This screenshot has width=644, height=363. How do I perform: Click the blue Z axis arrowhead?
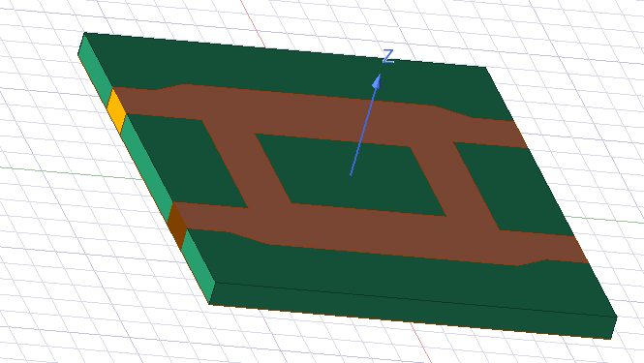[377, 81]
